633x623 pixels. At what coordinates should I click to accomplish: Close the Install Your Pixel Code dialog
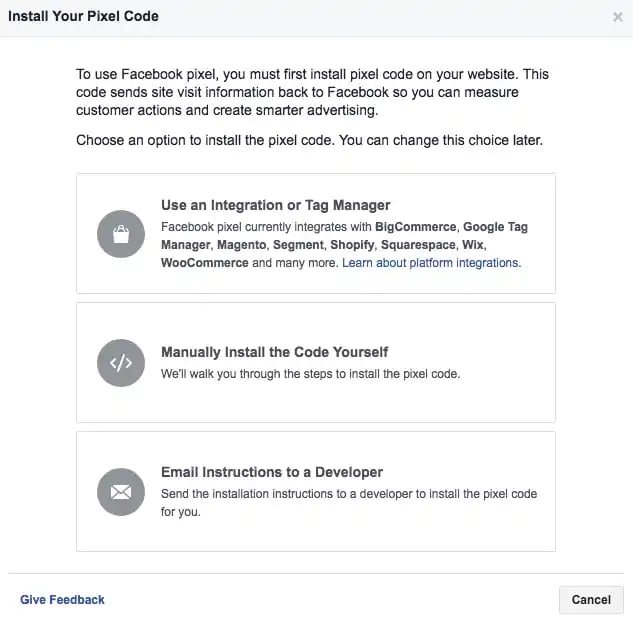pos(617,17)
